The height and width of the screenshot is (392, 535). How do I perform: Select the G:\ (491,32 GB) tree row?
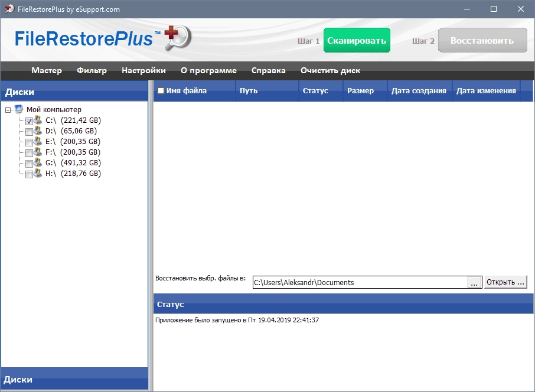73,162
